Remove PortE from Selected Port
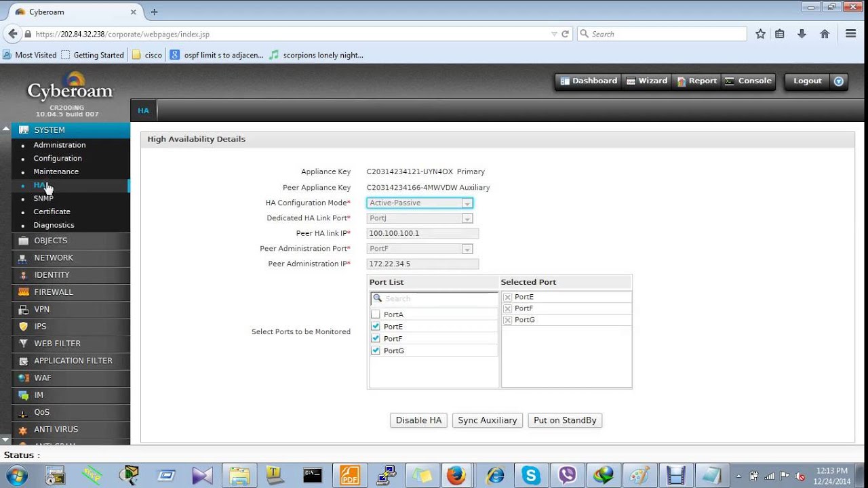Image resolution: width=868 pixels, height=488 pixels. click(508, 297)
